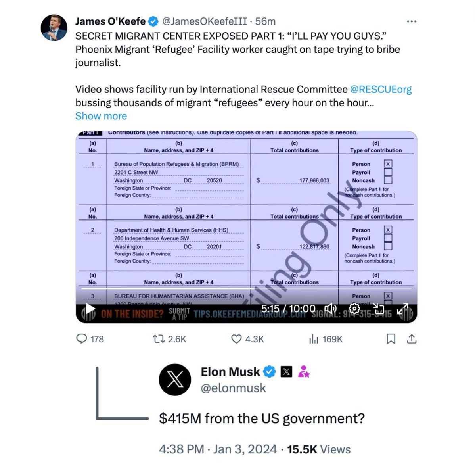Expand the post with Show more
The height and width of the screenshot is (476, 475).
pos(101,116)
